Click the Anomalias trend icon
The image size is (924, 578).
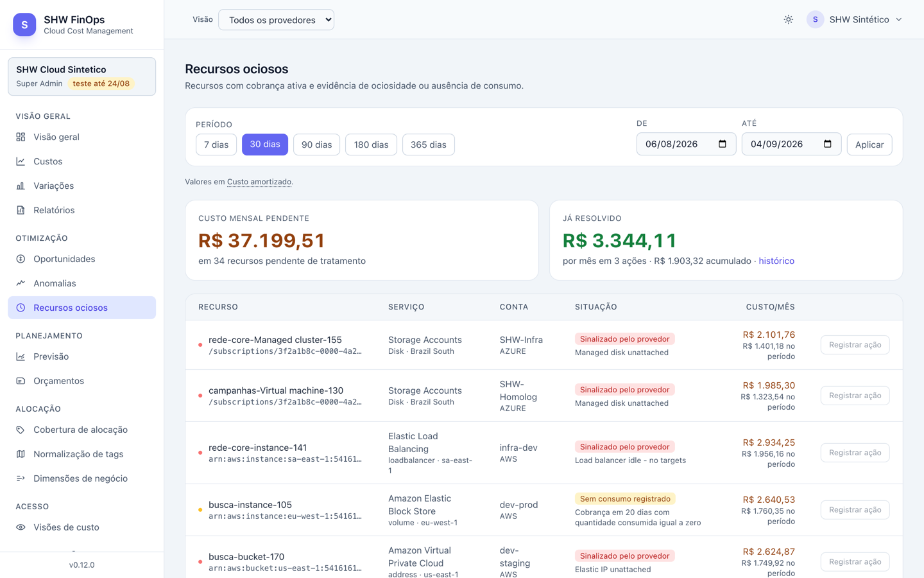(x=21, y=283)
